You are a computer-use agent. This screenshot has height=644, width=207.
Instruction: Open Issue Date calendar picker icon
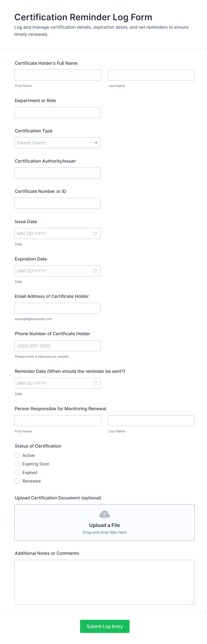click(95, 234)
